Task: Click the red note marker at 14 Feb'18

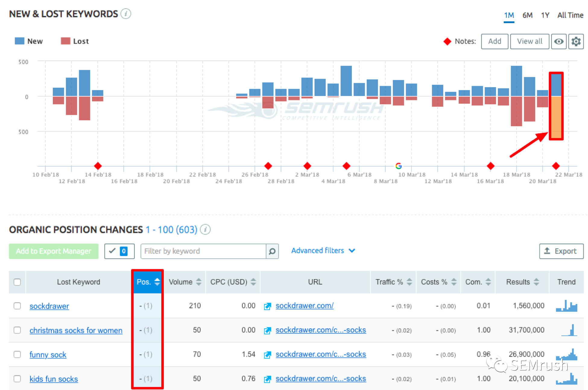Action: point(98,166)
